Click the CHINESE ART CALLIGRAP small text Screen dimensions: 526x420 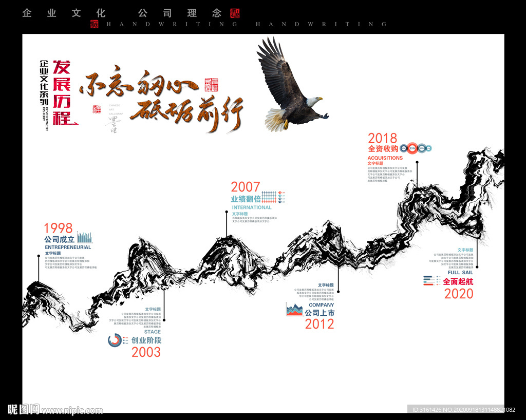[x=116, y=109]
